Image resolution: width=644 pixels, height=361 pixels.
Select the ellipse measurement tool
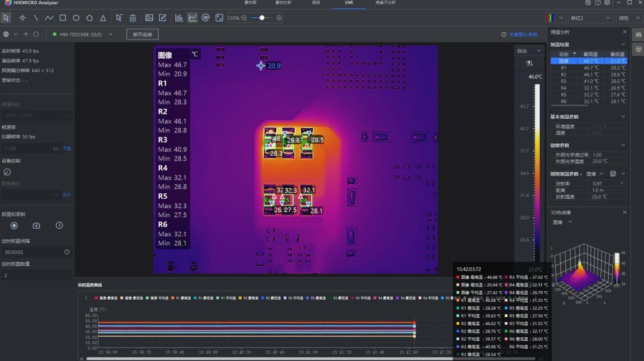[x=76, y=18]
